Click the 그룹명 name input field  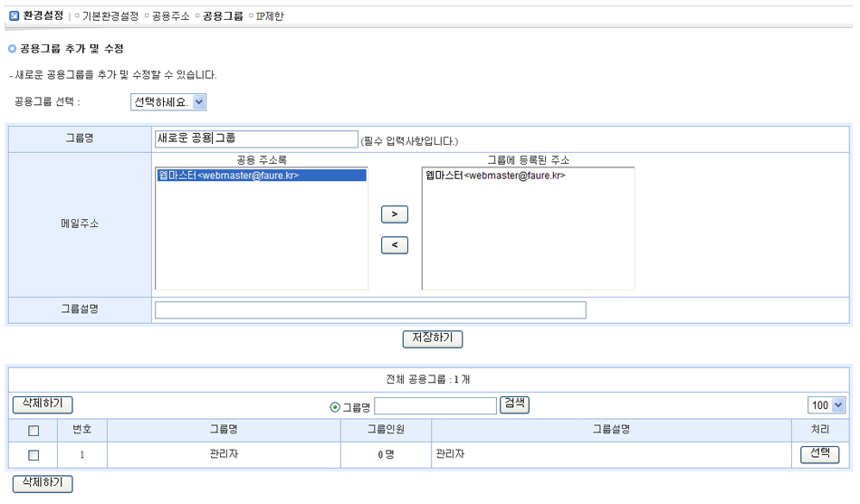click(256, 139)
